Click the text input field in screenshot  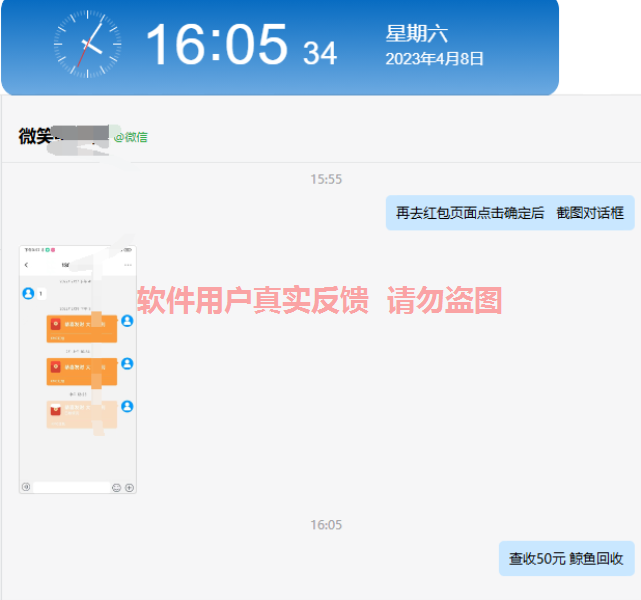pos(70,487)
